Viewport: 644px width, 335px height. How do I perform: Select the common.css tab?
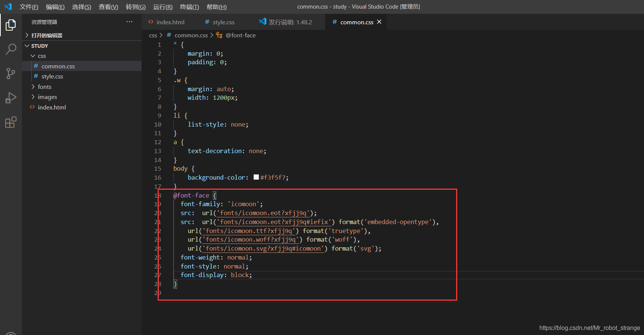pyautogui.click(x=356, y=22)
